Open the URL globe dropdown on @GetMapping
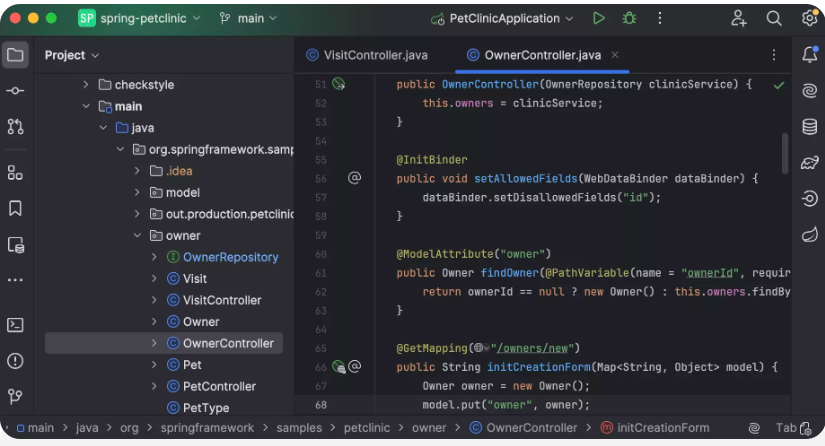The height and width of the screenshot is (446, 825). 481,348
